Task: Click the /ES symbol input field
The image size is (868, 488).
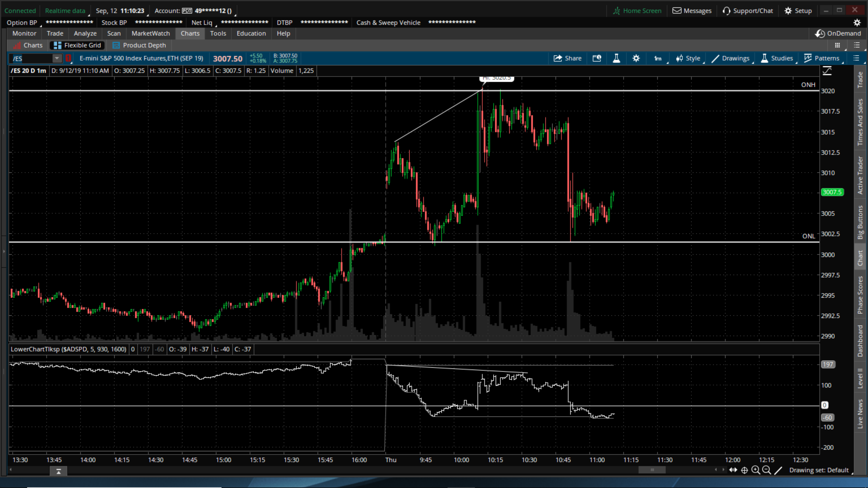Action: tap(31, 58)
